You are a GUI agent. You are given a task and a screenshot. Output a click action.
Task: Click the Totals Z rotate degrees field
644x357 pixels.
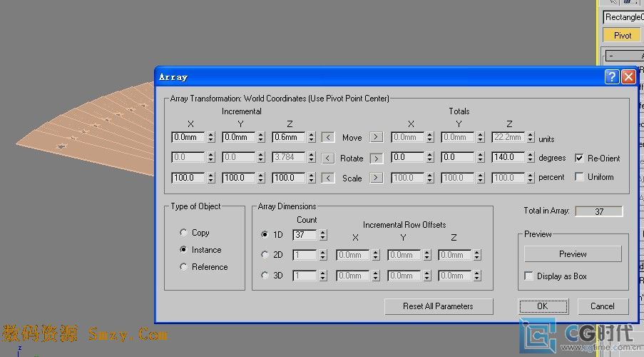pyautogui.click(x=507, y=158)
